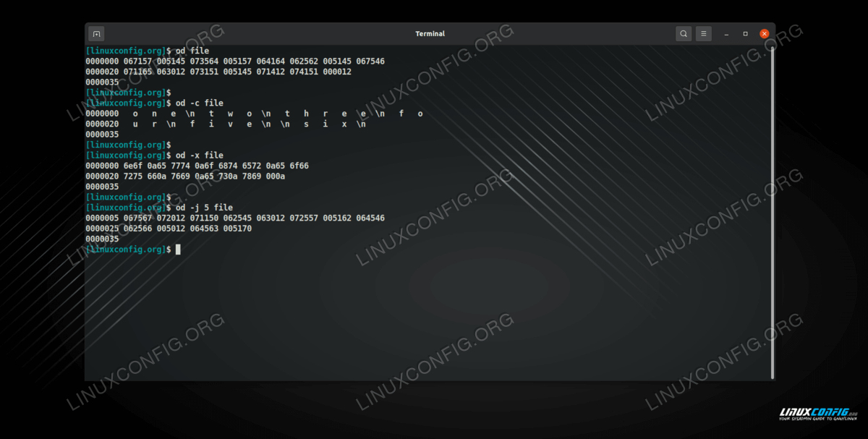Close the Terminal window

764,34
